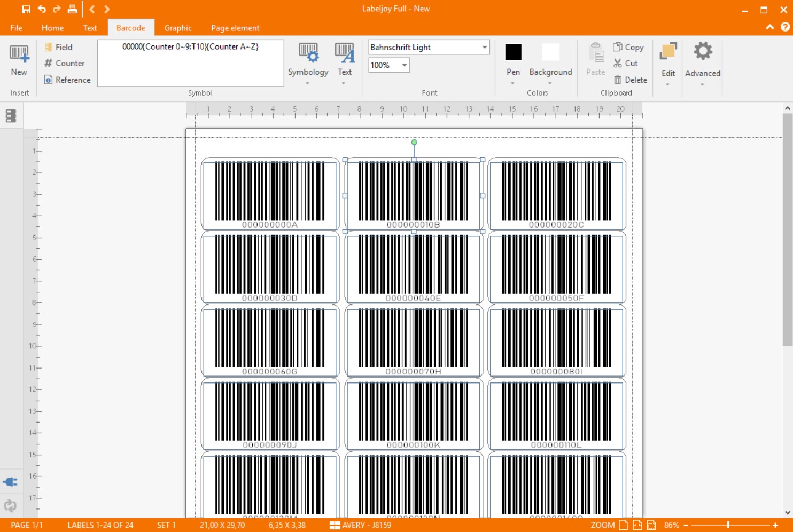Click the connection plug icon in sidebar
793x532 pixels.
(x=10, y=482)
